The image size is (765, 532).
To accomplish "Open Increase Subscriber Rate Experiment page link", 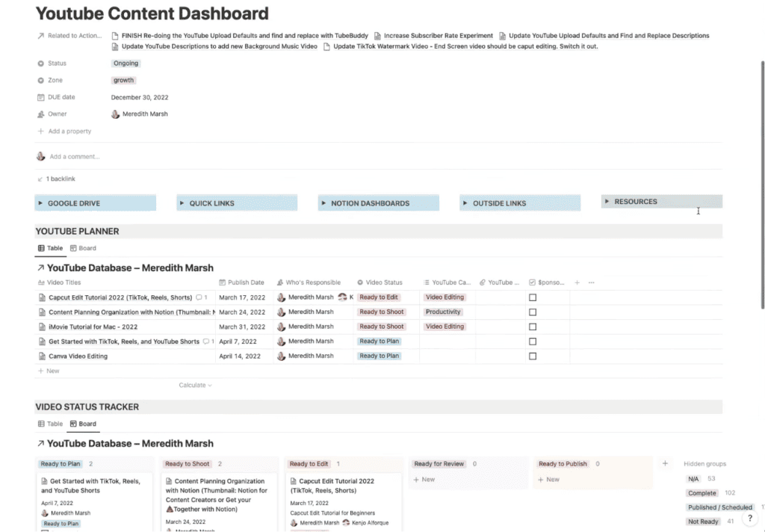I will coord(438,36).
